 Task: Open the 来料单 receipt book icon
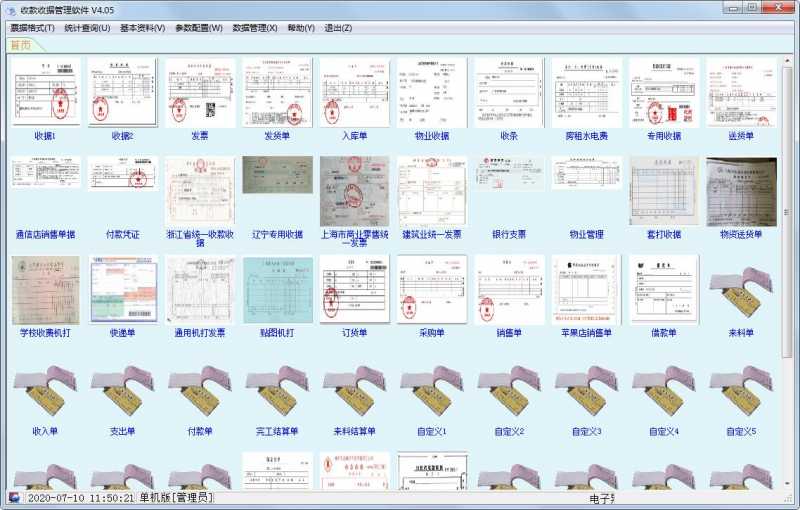point(740,291)
